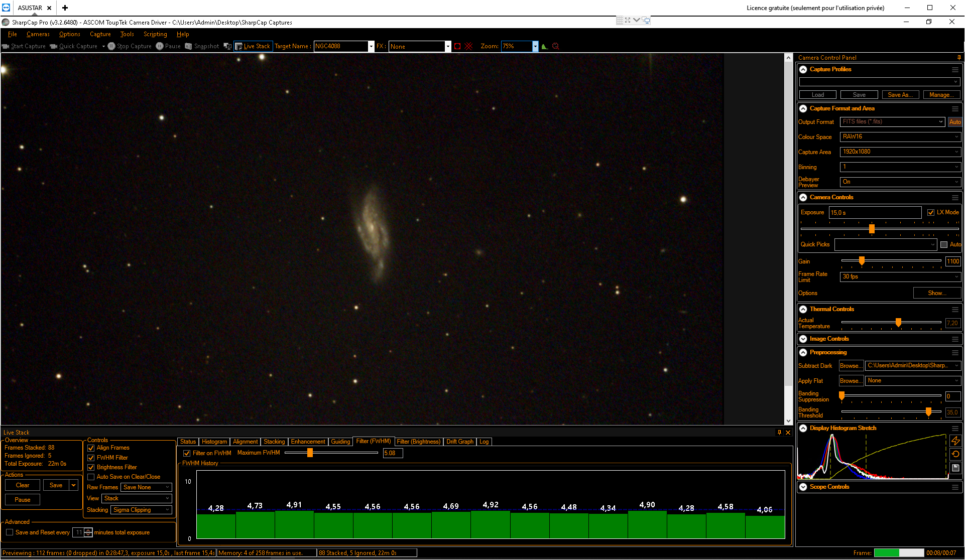Open the Live Stack tool
The width and height of the screenshot is (965, 560).
tap(253, 46)
